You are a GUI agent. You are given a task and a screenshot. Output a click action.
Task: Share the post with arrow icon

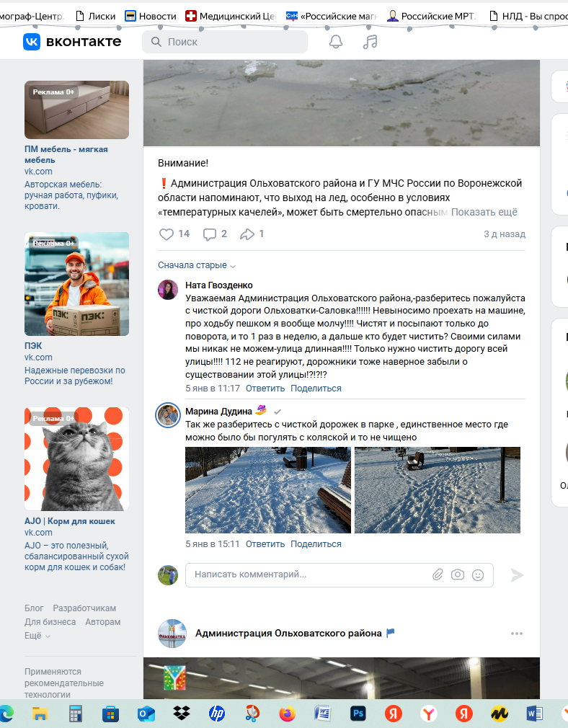pos(247,234)
